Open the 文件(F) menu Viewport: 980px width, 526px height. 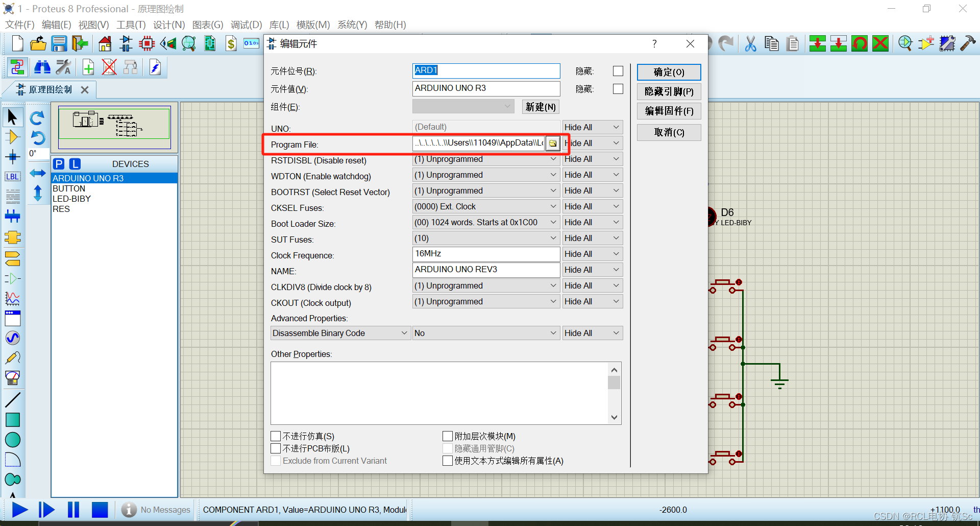pyautogui.click(x=19, y=25)
